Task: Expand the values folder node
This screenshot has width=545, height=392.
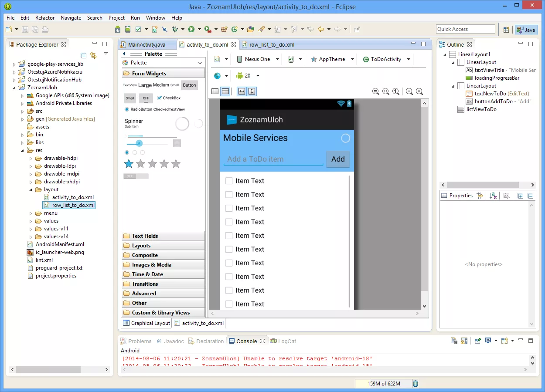Action: (31, 221)
